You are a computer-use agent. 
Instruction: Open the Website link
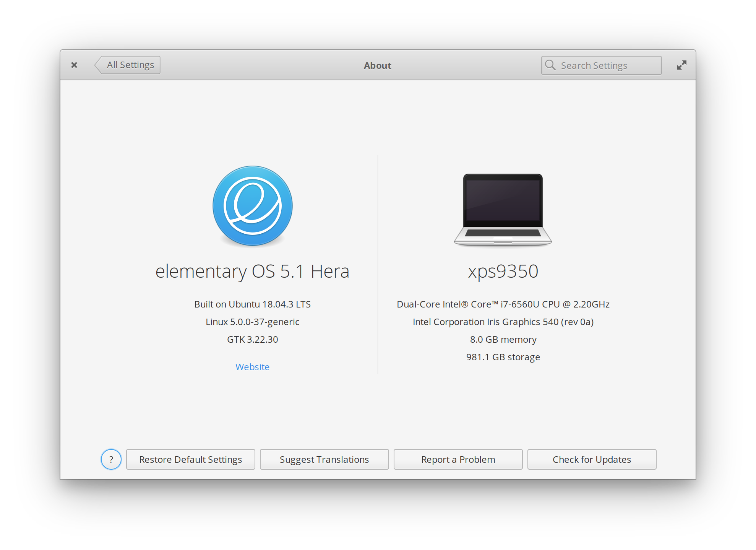[253, 366]
